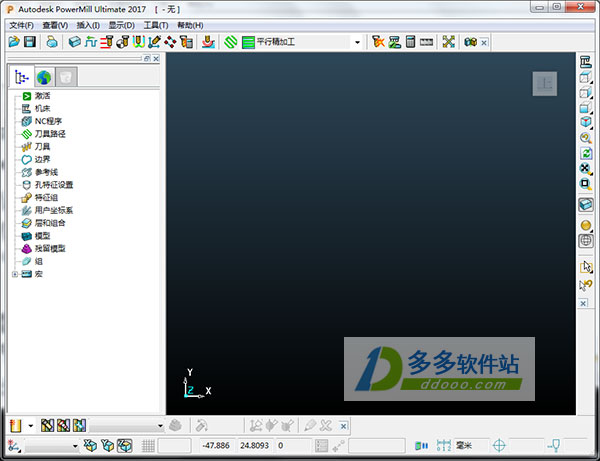The image size is (600, 461).
Task: Expand the 宏 tree node
Action: pyautogui.click(x=15, y=274)
